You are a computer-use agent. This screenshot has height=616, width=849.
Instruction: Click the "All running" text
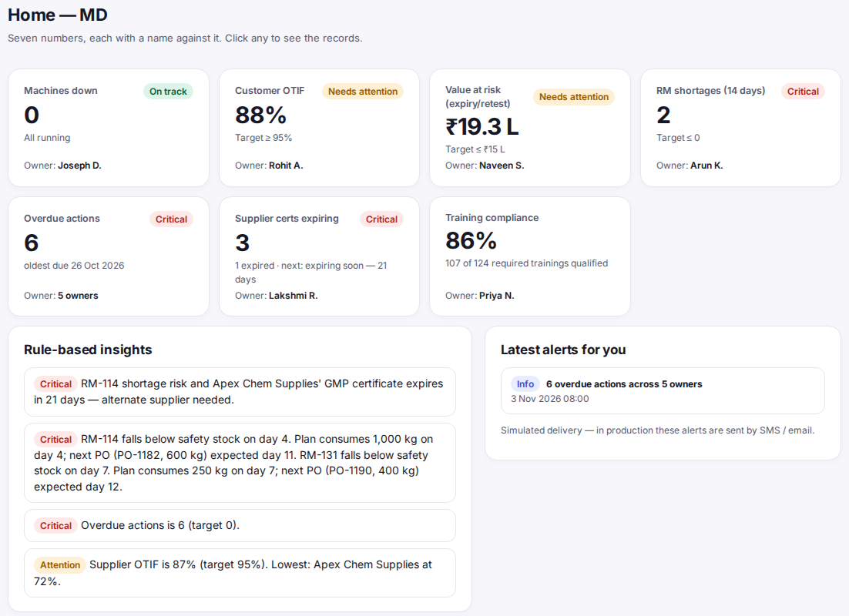[47, 138]
